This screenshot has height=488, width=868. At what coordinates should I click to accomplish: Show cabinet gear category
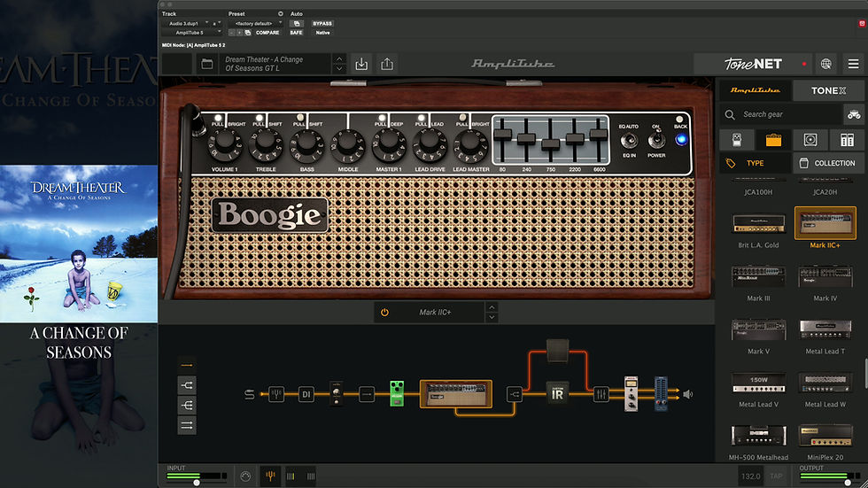[810, 140]
